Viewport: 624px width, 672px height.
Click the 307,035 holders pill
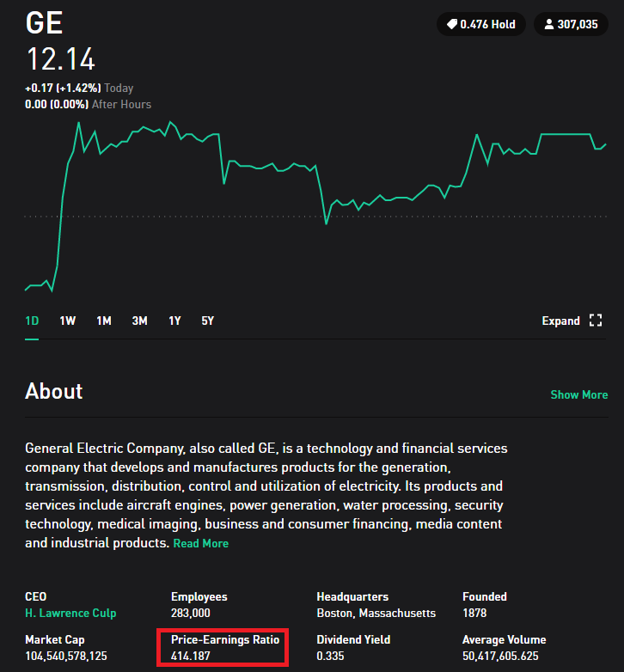tap(571, 24)
